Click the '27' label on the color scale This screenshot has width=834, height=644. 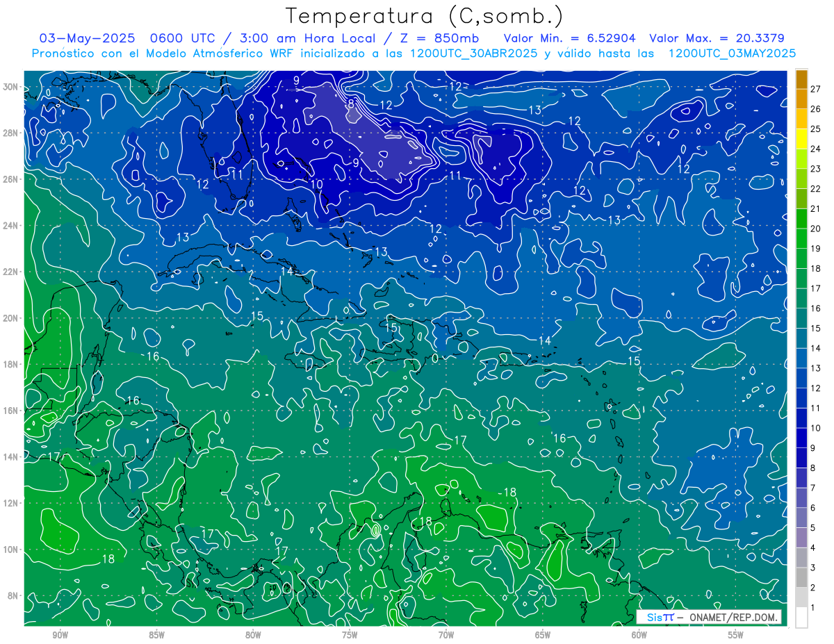point(816,89)
